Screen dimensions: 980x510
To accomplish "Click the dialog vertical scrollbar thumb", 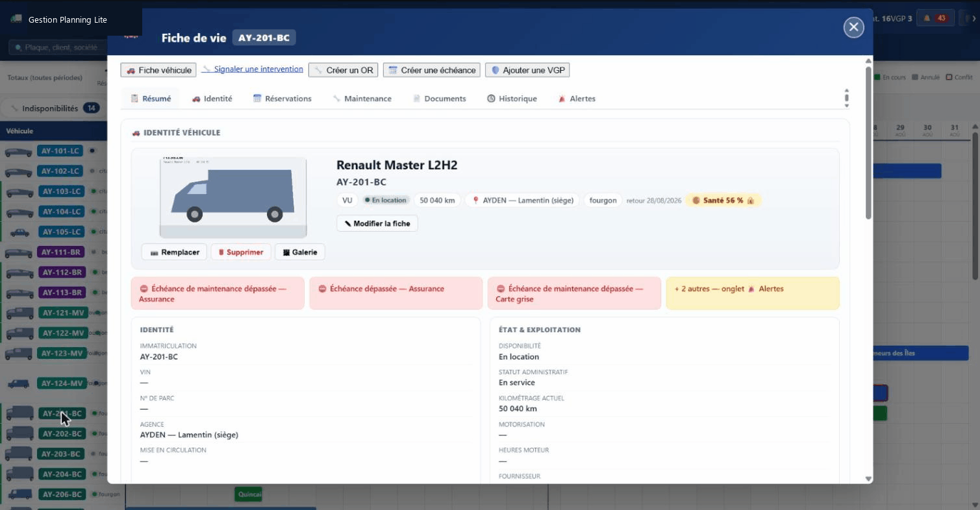I will coord(868,143).
